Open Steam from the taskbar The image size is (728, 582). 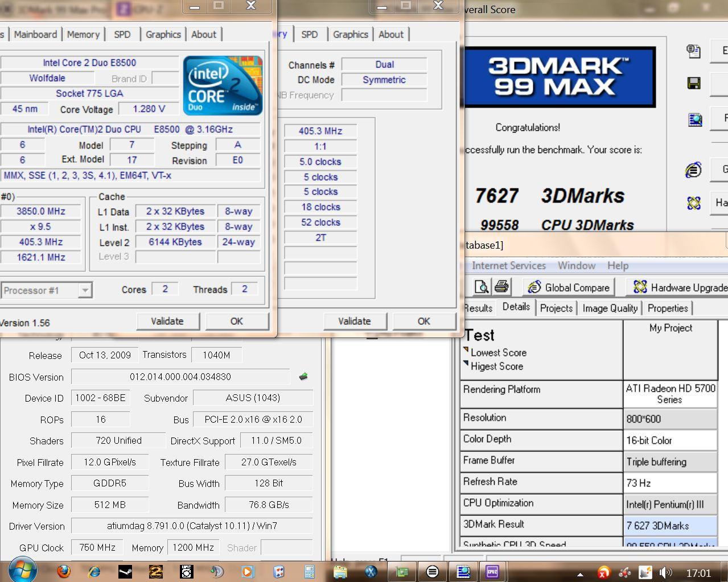tap(125, 571)
